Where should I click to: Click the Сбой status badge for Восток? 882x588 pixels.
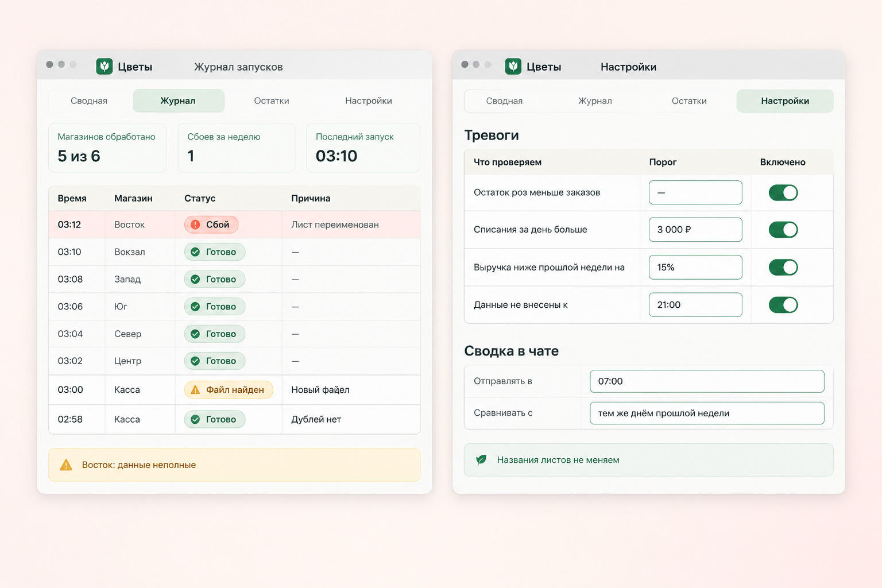pyautogui.click(x=211, y=225)
